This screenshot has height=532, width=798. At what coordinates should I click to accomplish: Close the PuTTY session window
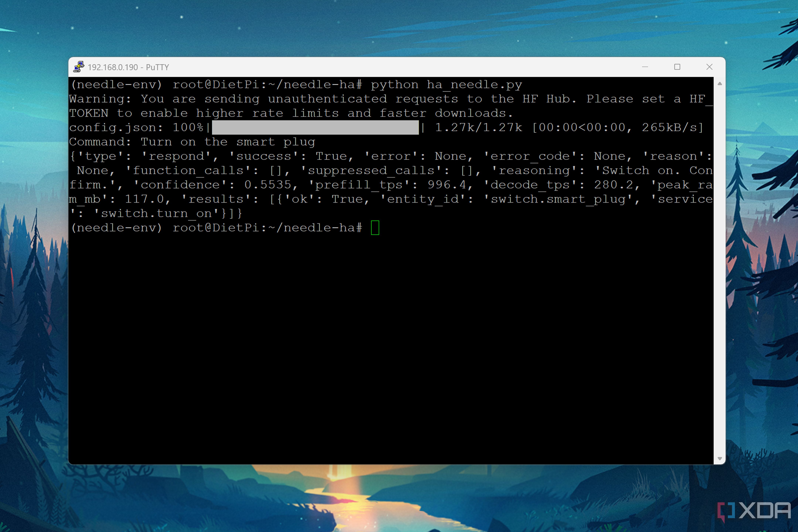point(709,67)
